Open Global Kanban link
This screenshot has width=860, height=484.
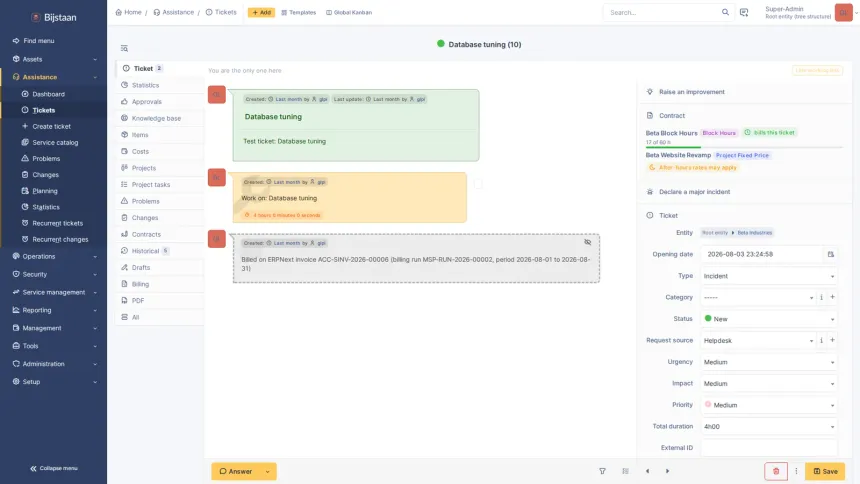coord(349,12)
